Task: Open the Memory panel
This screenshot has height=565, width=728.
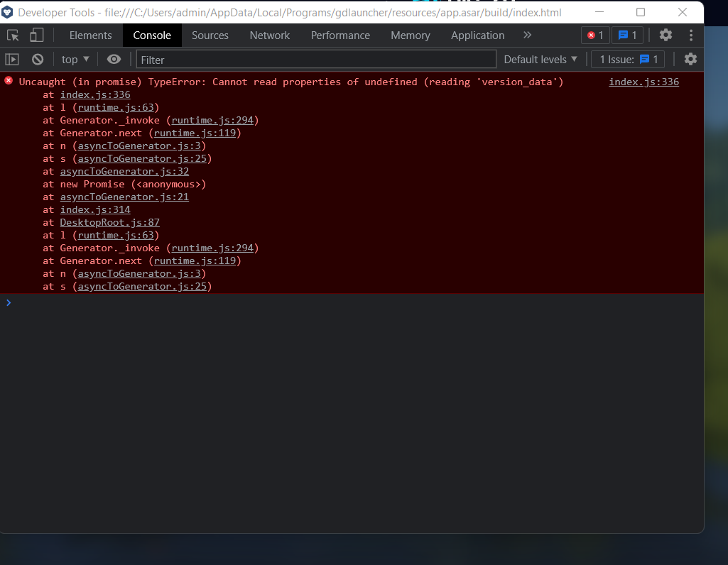Action: coord(410,35)
